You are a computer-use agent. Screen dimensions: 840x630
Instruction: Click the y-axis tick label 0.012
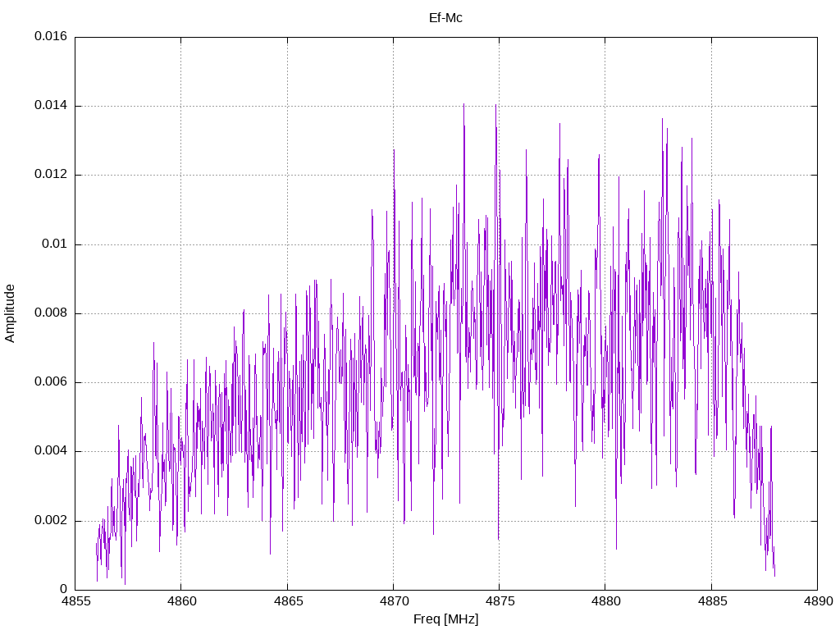[51, 175]
